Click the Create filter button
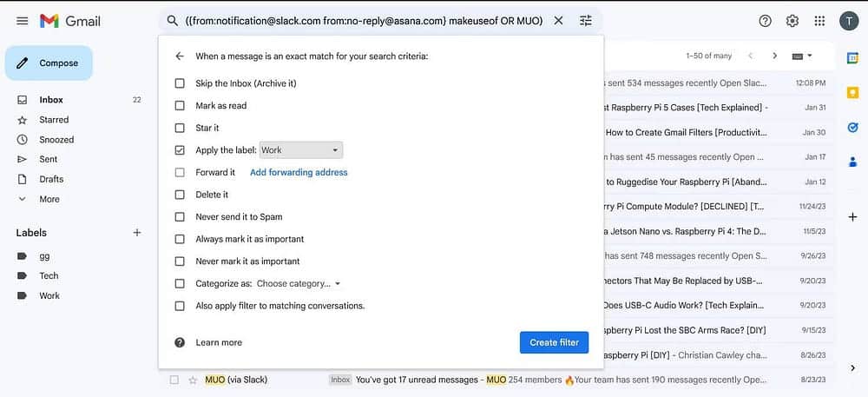868x397 pixels. (554, 342)
